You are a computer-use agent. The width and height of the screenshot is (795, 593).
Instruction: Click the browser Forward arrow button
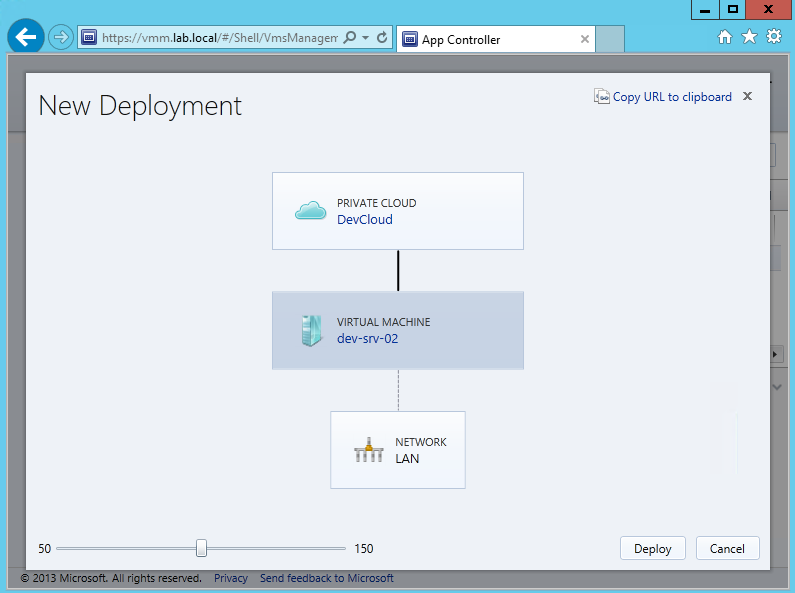61,38
